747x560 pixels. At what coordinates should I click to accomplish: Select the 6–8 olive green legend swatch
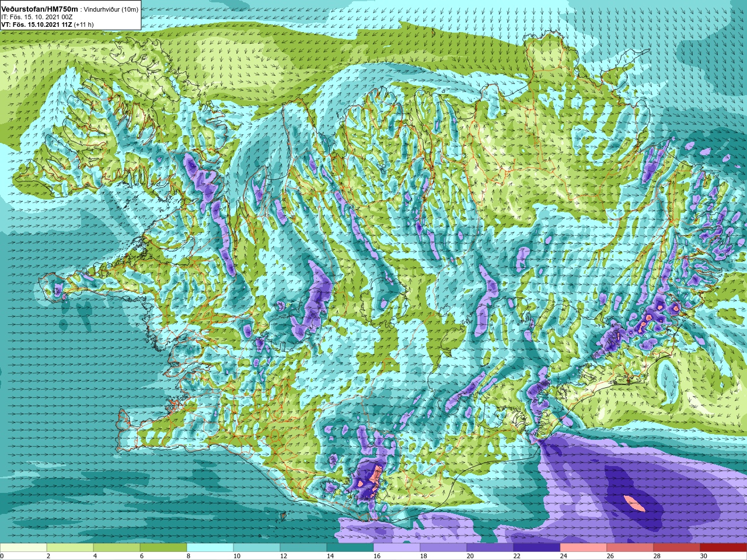point(163,548)
